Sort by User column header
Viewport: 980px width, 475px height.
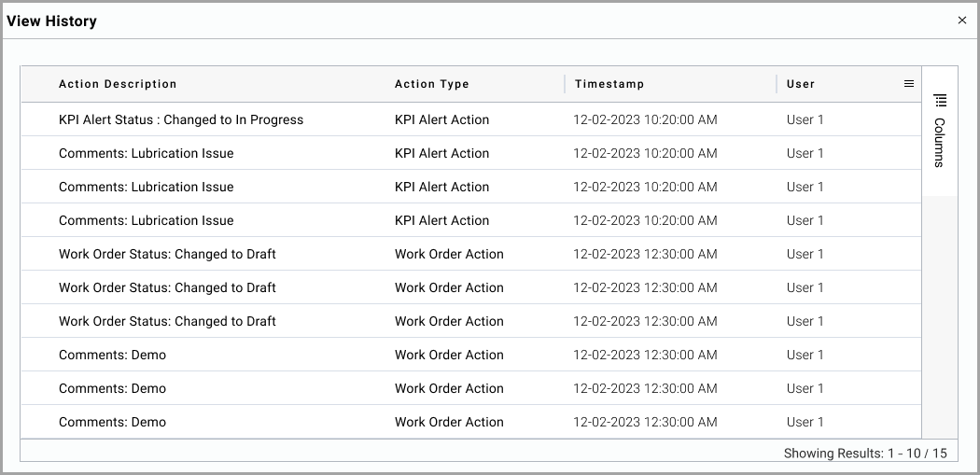click(801, 84)
